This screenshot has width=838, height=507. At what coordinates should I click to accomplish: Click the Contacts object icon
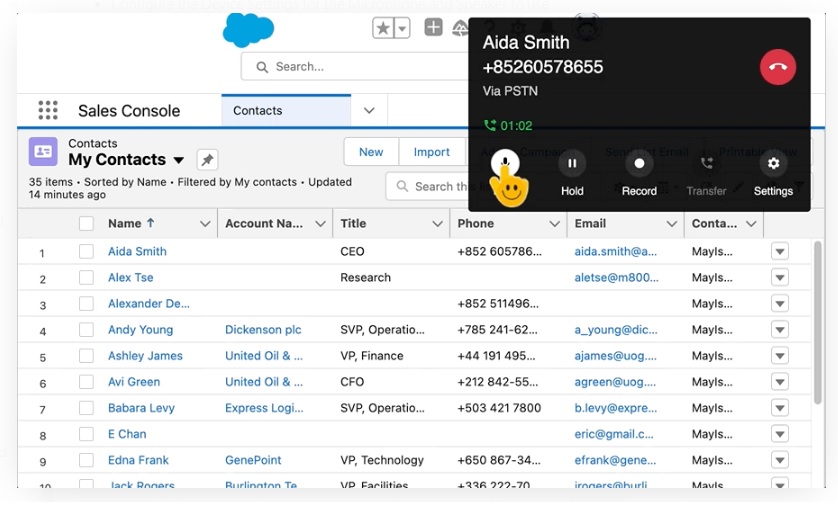(43, 152)
